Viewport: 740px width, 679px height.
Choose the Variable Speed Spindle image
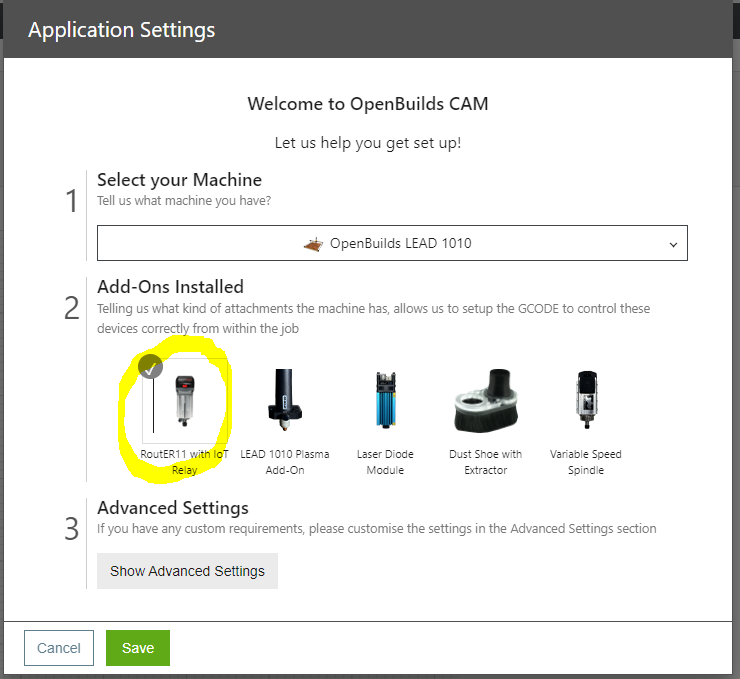coord(585,400)
